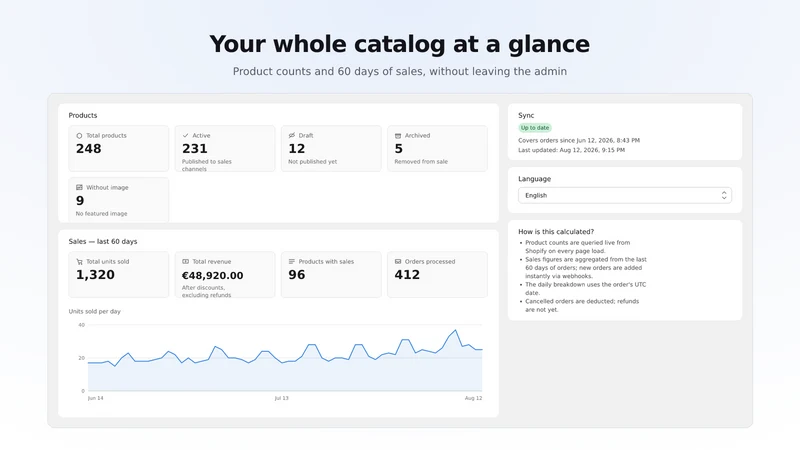Click the 'Last updated: Aug 12, 2026' text
Viewport: 800px width, 450px height.
(571, 150)
